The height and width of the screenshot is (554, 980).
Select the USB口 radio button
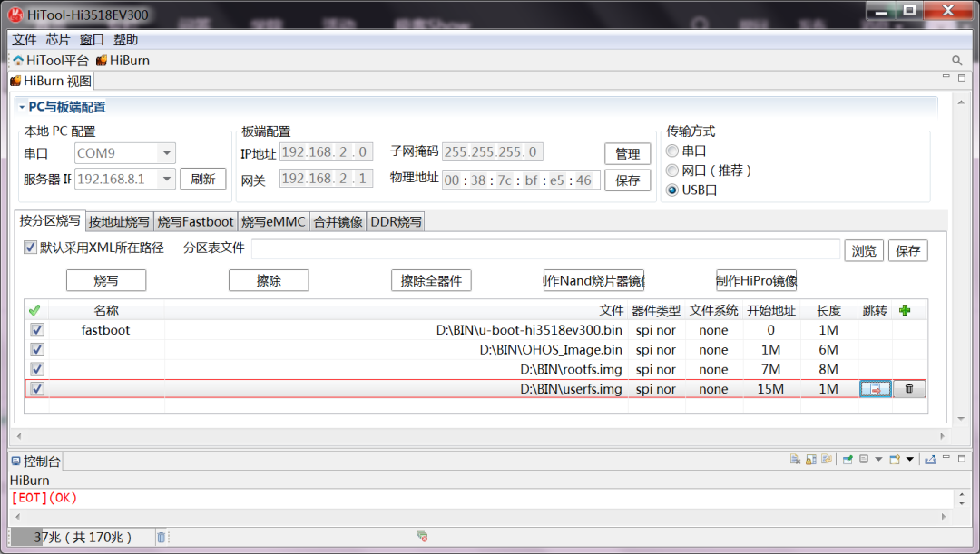[x=671, y=190]
